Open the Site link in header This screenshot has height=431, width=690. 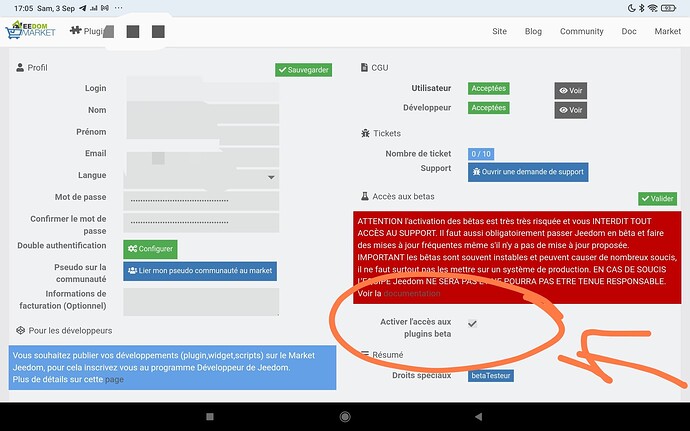pyautogui.click(x=499, y=31)
